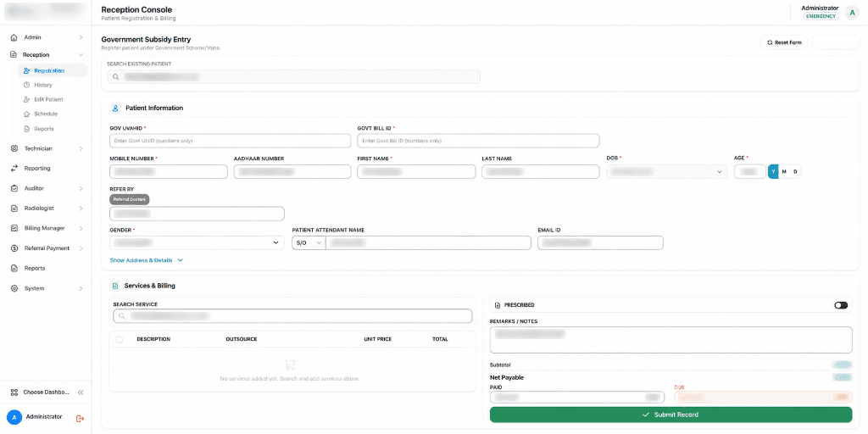The image size is (868, 434).
Task: Click the Edit Patient icon
Action: 26,100
